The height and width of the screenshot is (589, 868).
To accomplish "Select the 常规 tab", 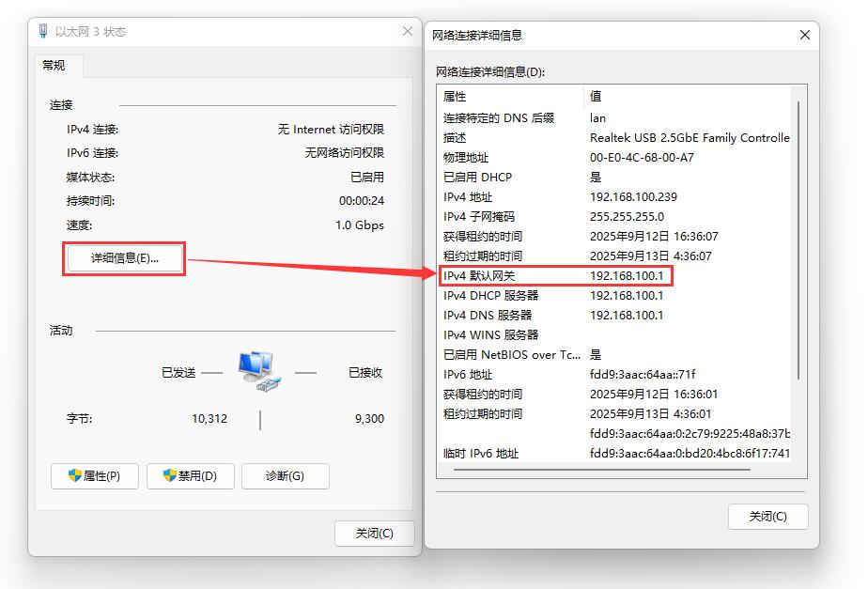I will coord(54,66).
